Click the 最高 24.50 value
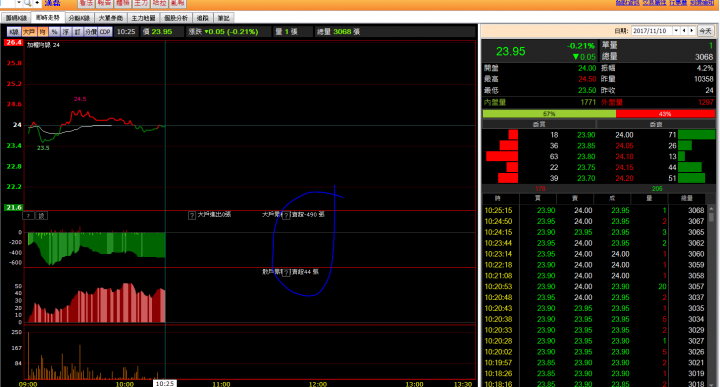720x387 pixels. coord(587,79)
